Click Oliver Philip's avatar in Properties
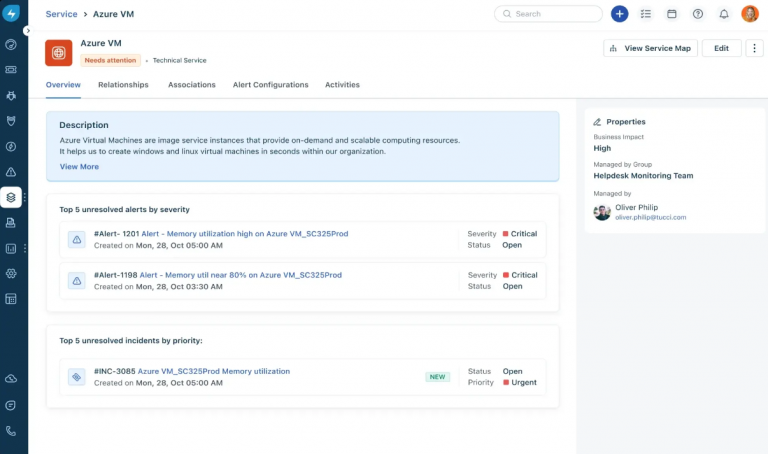This screenshot has height=454, width=768. click(x=602, y=212)
